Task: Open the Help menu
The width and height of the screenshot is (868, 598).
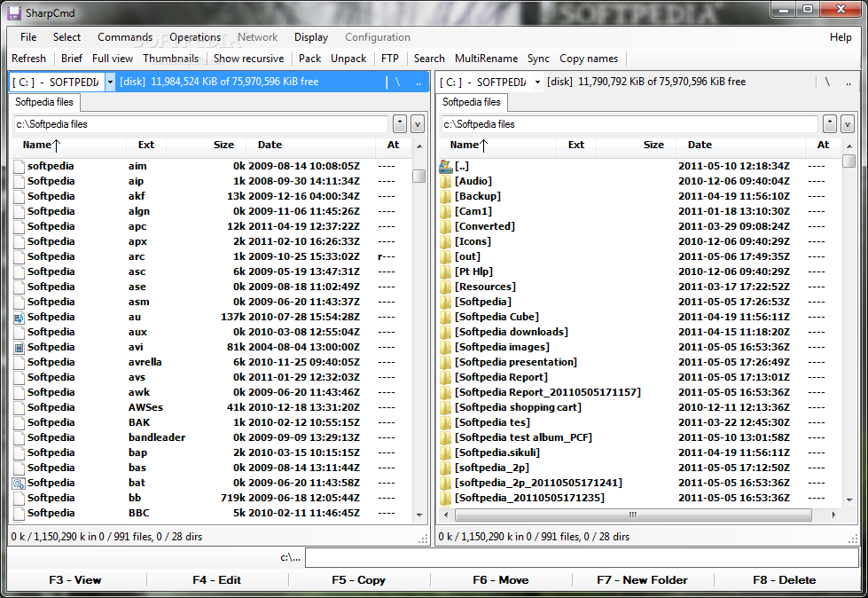Action: (x=841, y=37)
